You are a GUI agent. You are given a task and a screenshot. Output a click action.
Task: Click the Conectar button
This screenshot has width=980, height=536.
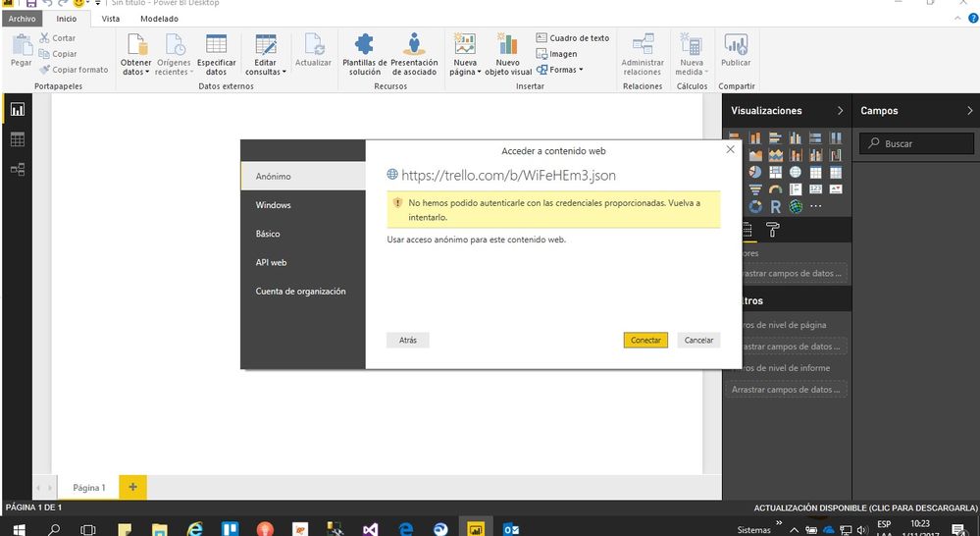pos(645,341)
